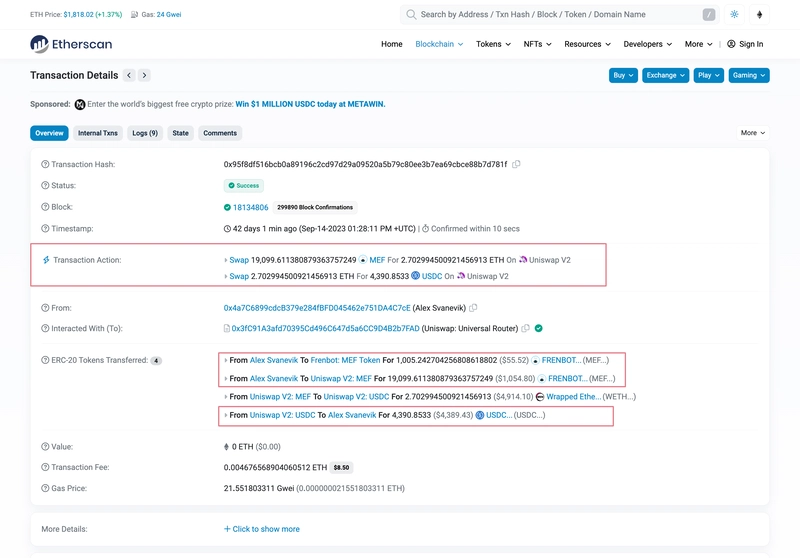Go to next transaction arrow
The height and width of the screenshot is (558, 800).
pos(144,75)
